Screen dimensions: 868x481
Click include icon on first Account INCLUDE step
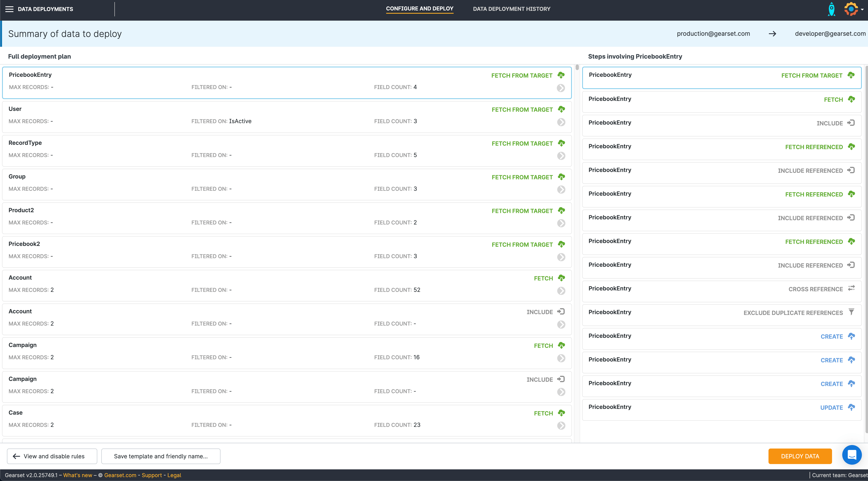pyautogui.click(x=561, y=311)
